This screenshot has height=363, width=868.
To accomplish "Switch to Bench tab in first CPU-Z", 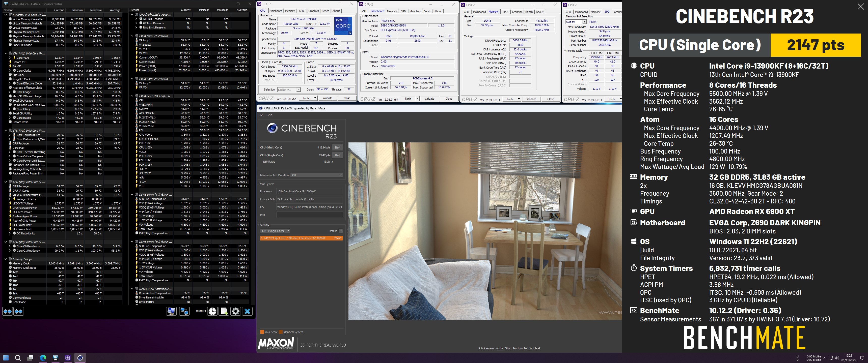I will 325,11.
